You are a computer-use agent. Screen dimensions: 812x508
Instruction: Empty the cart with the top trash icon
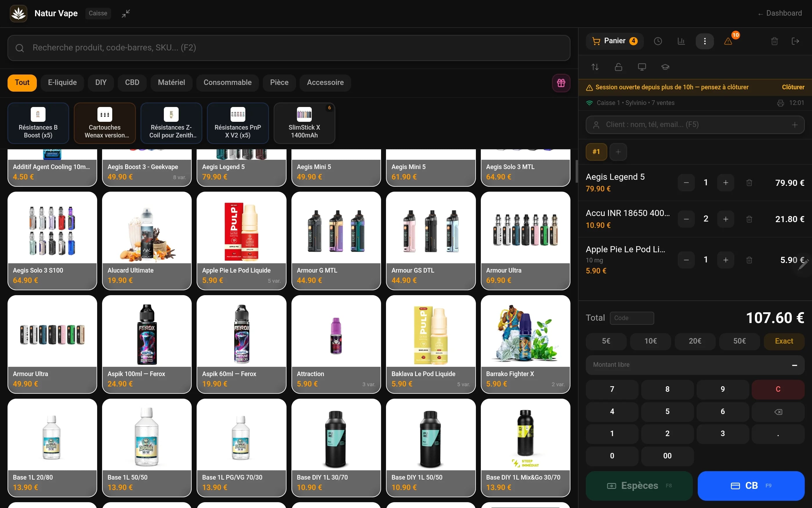pyautogui.click(x=774, y=41)
